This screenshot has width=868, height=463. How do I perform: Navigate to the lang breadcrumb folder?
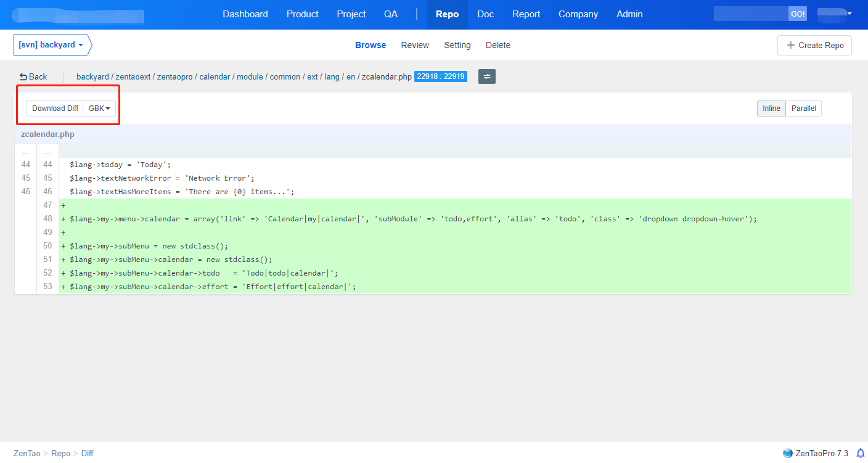click(x=332, y=77)
